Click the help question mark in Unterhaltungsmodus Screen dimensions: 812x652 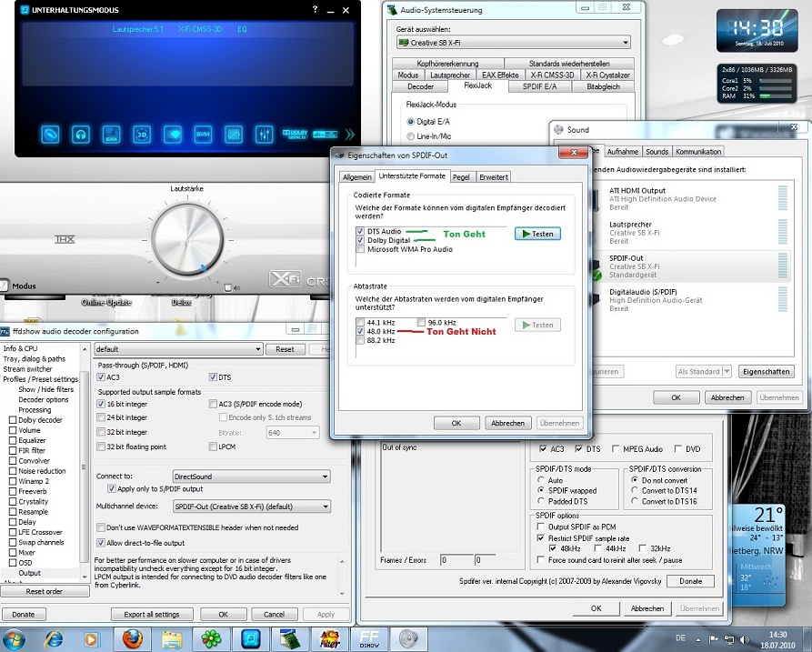click(316, 10)
